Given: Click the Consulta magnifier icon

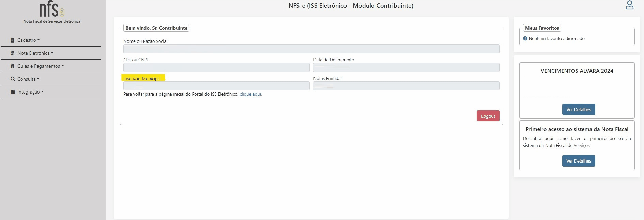Looking at the screenshot, I should pos(13,79).
